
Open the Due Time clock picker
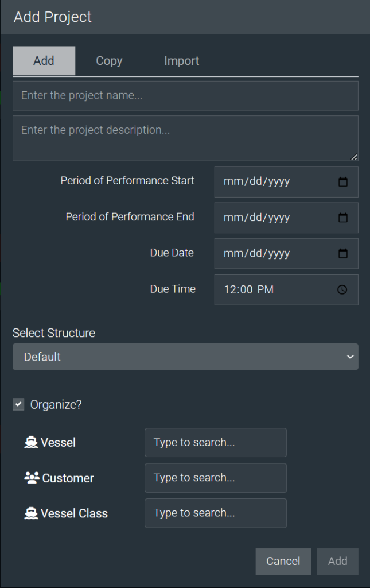pyautogui.click(x=342, y=289)
